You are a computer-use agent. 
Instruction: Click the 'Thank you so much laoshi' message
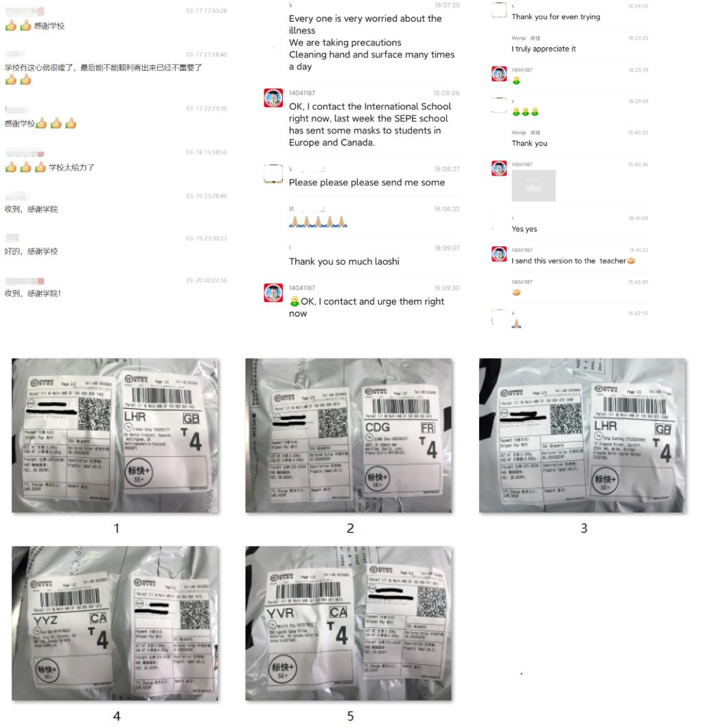coord(345,261)
